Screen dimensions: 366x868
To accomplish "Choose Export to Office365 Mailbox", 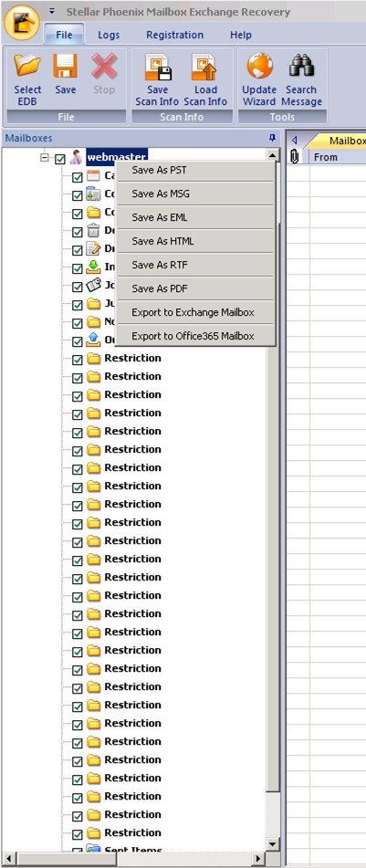I will coord(195,336).
